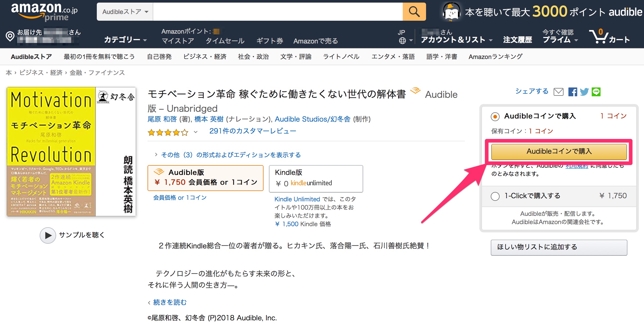Expand the プライム dropdown
The height and width of the screenshot is (324, 644).
pos(560,40)
